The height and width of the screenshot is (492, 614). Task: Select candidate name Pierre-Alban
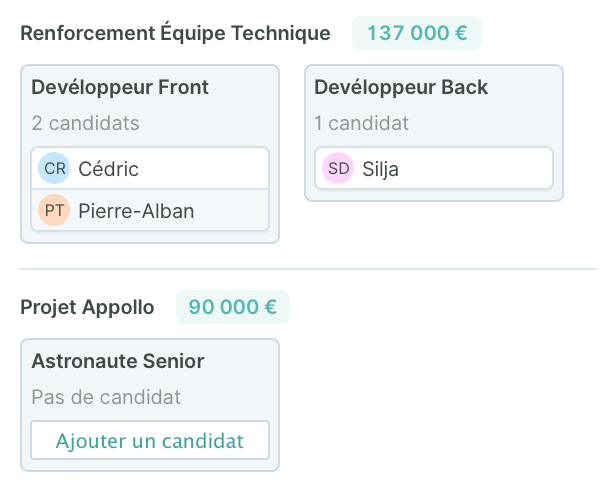tap(136, 210)
